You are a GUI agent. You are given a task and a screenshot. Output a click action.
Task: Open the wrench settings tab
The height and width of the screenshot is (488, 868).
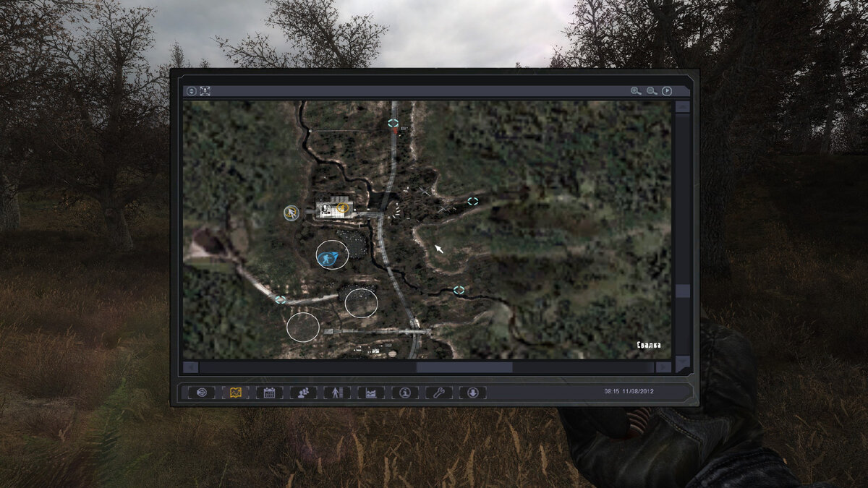(x=438, y=393)
